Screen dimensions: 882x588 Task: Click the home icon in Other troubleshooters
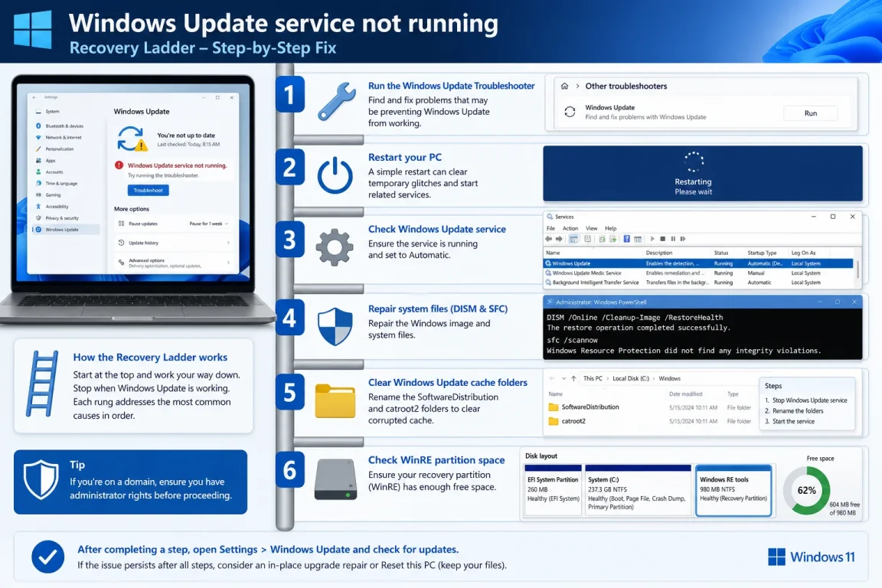[x=565, y=86]
